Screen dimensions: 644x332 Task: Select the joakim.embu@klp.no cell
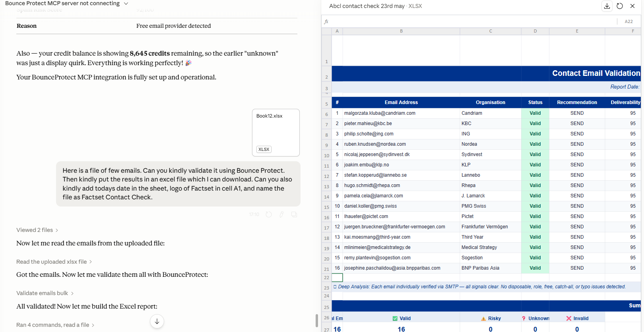(x=401, y=165)
